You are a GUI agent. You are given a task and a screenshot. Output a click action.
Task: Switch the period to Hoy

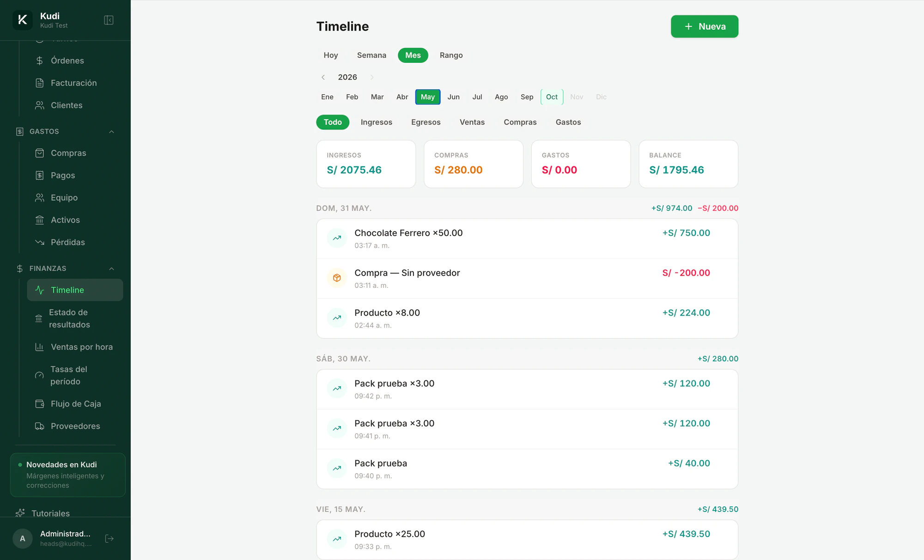pos(331,55)
